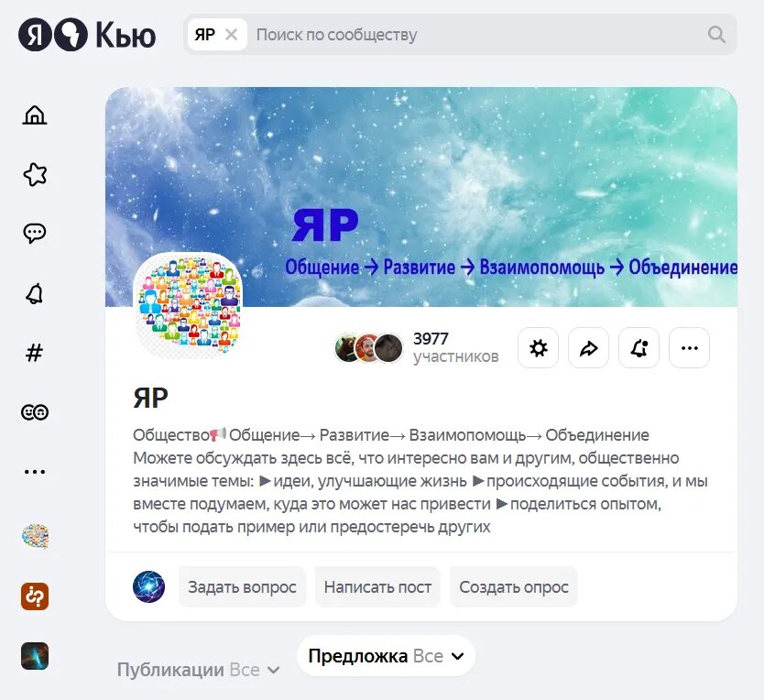Screen dimensions: 764x700
Task: Open orange question-mark community in sidebar
Action: pyautogui.click(x=35, y=596)
